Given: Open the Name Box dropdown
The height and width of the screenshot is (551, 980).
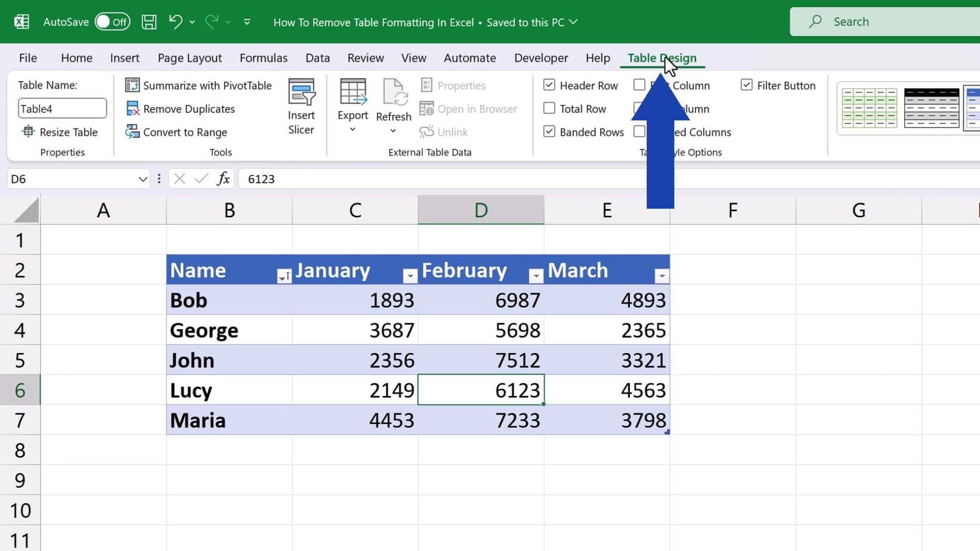Looking at the screenshot, I should point(142,178).
